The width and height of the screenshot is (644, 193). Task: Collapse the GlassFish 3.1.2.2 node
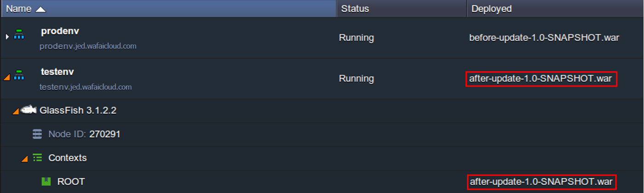pyautogui.click(x=16, y=111)
